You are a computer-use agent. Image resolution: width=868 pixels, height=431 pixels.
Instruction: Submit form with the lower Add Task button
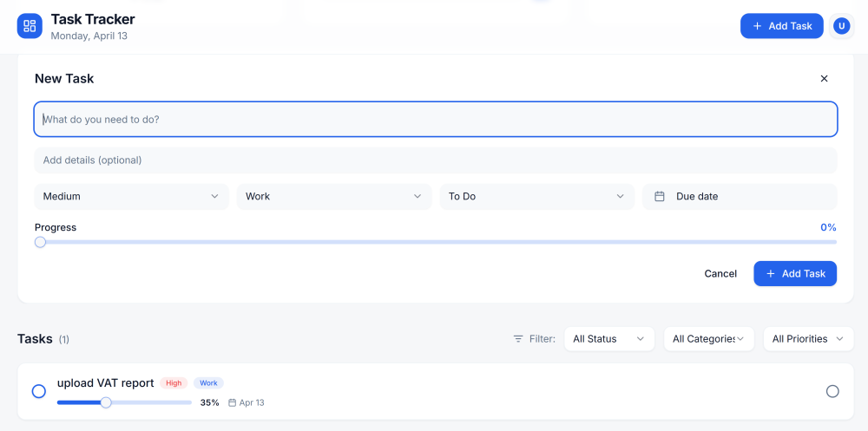point(795,274)
